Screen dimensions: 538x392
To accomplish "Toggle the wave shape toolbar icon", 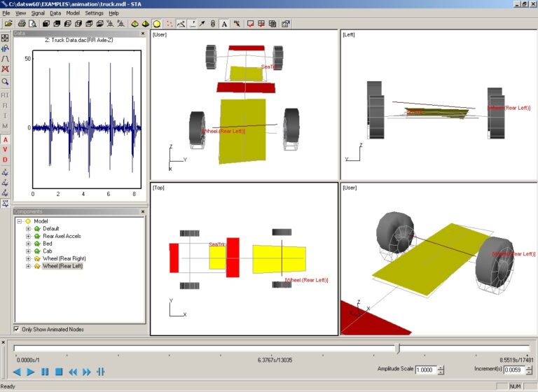I will click(181, 24).
